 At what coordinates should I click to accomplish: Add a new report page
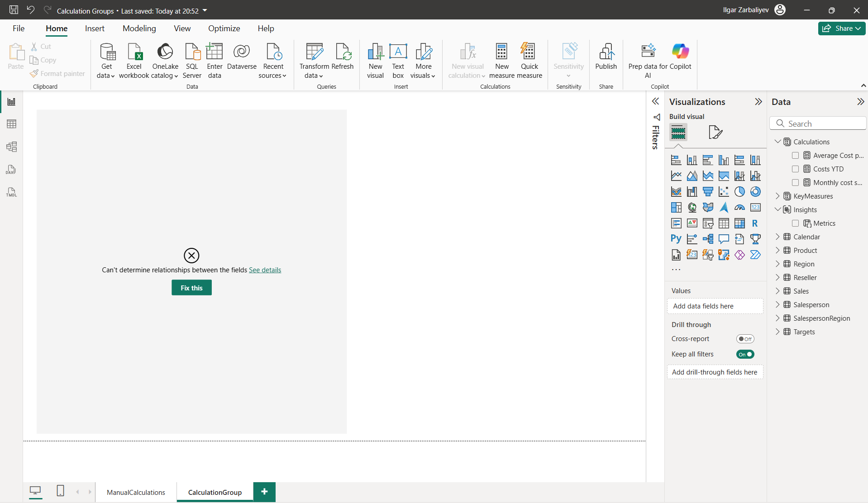[x=264, y=492]
